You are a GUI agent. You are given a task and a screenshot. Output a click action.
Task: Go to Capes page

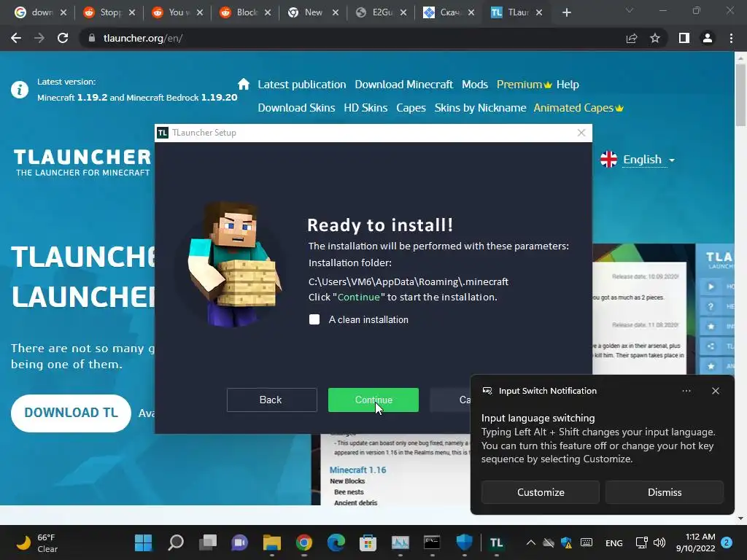[x=411, y=108]
